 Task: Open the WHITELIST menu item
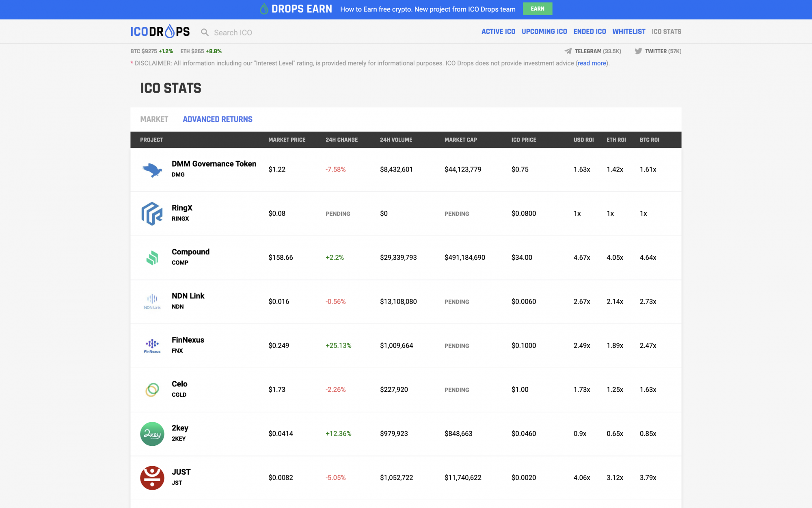click(629, 31)
